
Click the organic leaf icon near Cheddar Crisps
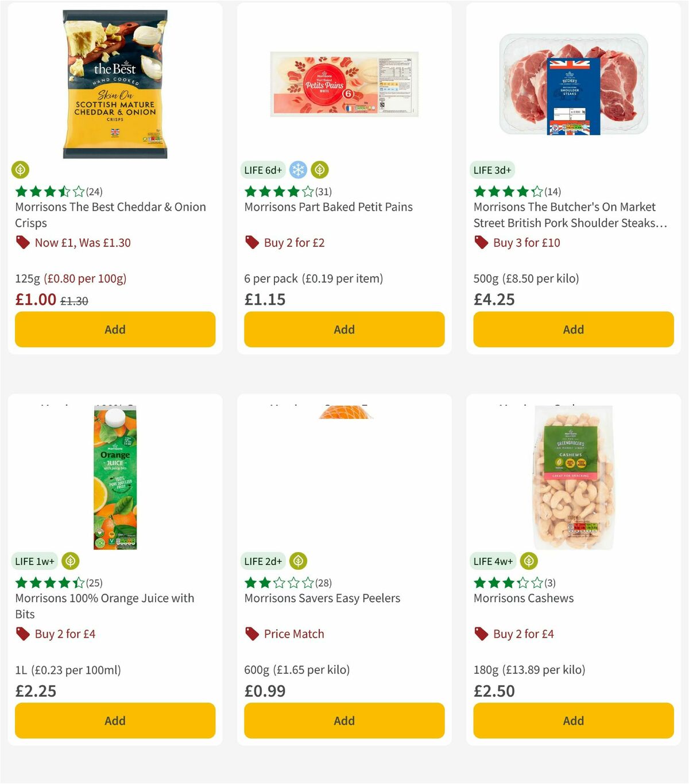tap(21, 170)
